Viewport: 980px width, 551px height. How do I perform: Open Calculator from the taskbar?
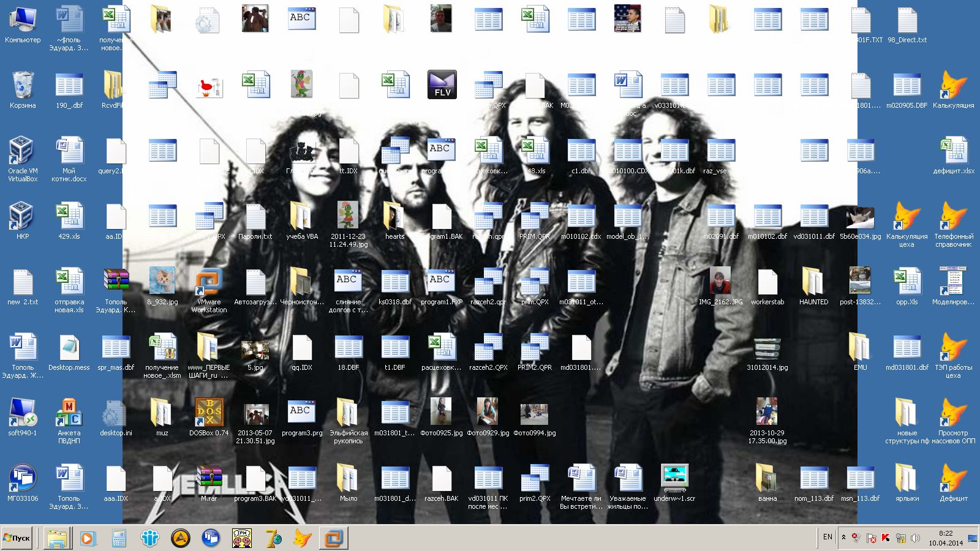pos(118,538)
